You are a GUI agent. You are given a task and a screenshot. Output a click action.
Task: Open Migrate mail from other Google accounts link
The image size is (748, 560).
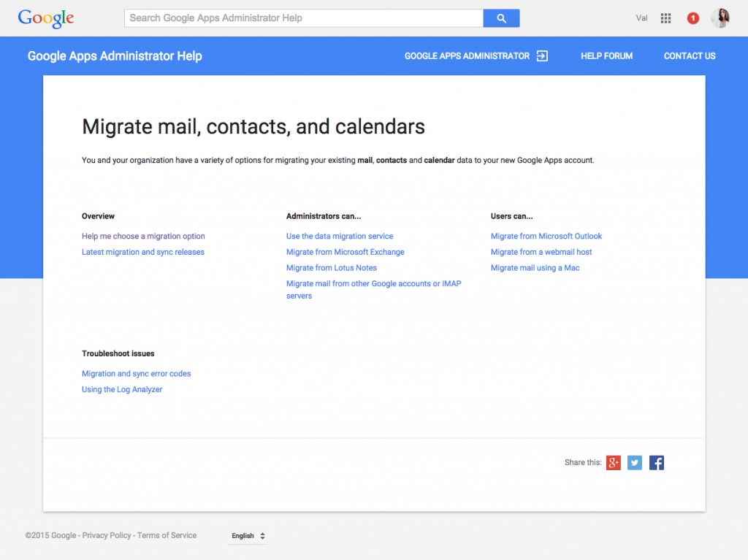(x=373, y=290)
